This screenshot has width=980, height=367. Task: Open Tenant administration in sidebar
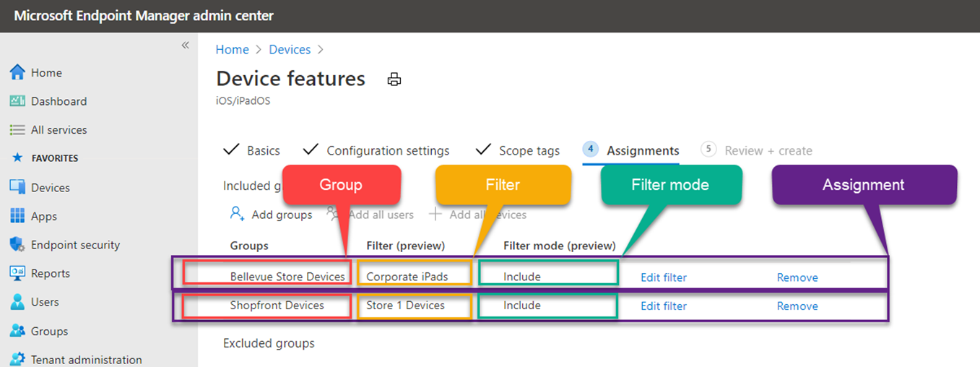tap(86, 359)
